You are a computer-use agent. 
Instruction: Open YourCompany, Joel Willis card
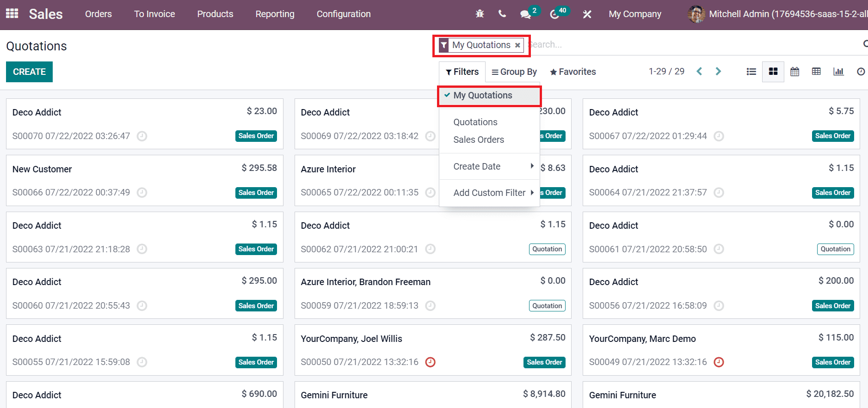[x=433, y=350]
